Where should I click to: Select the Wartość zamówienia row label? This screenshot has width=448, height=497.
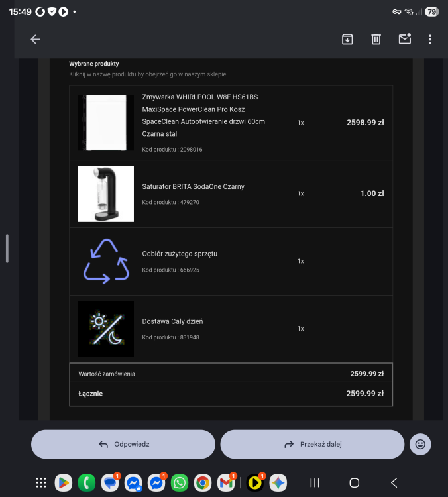click(x=107, y=374)
